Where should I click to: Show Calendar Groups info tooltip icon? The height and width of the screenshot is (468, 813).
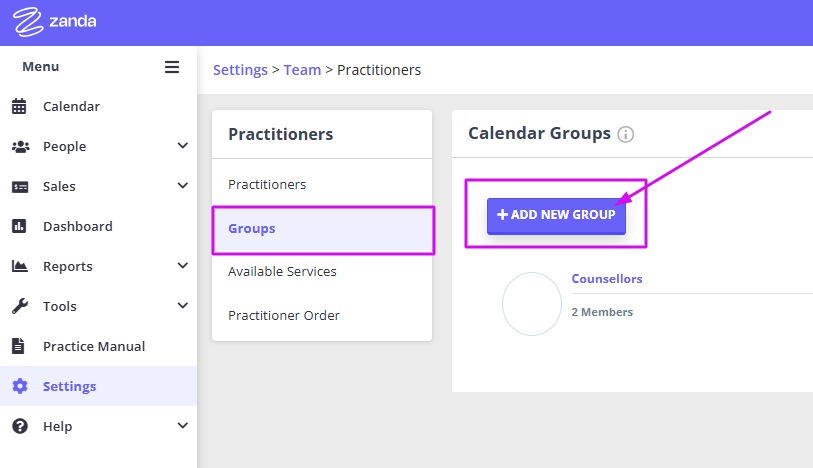point(625,134)
